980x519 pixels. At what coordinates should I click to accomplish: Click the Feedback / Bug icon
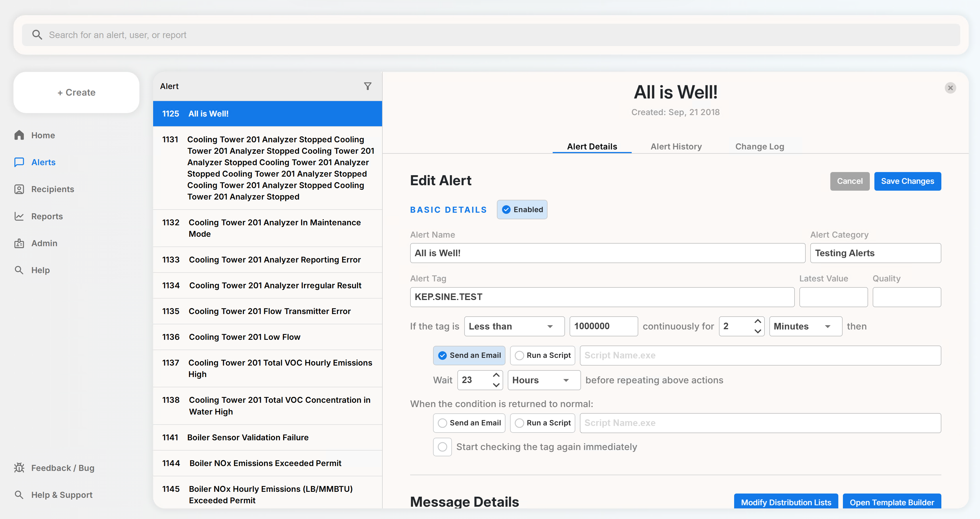click(x=19, y=468)
